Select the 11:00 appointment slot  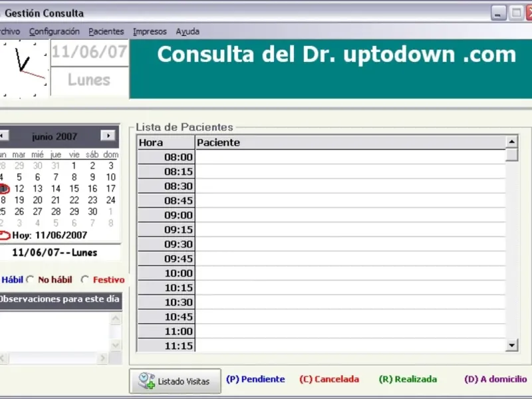point(166,331)
